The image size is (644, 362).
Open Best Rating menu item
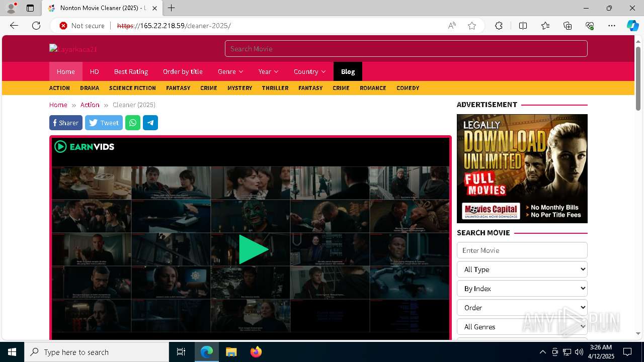pyautogui.click(x=131, y=71)
